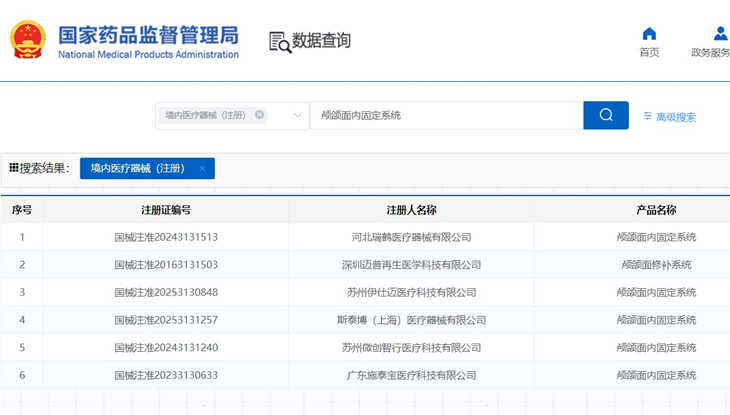Image resolution: width=730 pixels, height=415 pixels.
Task: Click 苏州伊仕迈医疗科技有限公司 registrant
Action: click(x=411, y=293)
